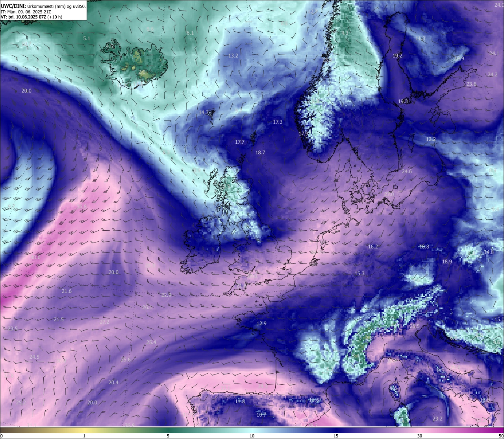Click the 19.2 value over northern Sweden
This screenshot has height=439, width=504.
pos(397,56)
